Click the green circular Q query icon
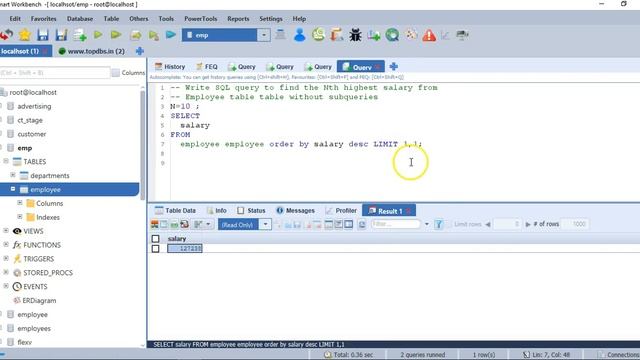The image size is (640, 360). point(392,35)
